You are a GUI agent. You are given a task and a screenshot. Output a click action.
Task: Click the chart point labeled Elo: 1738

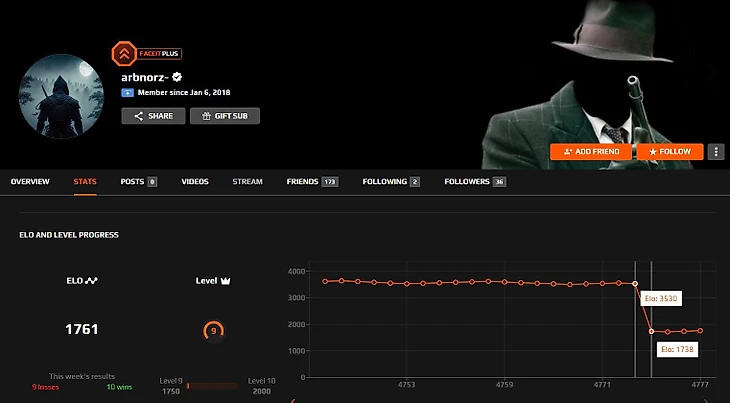[651, 331]
